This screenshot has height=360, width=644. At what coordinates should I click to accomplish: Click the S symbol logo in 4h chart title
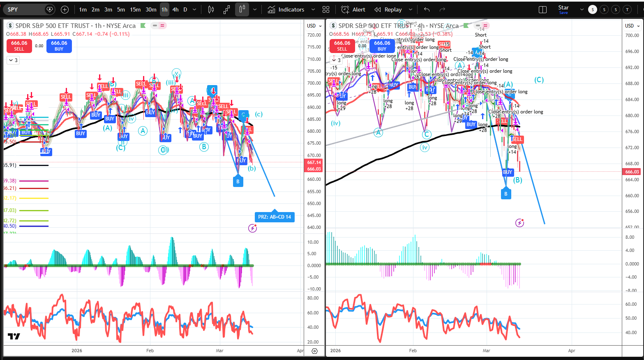coord(333,25)
